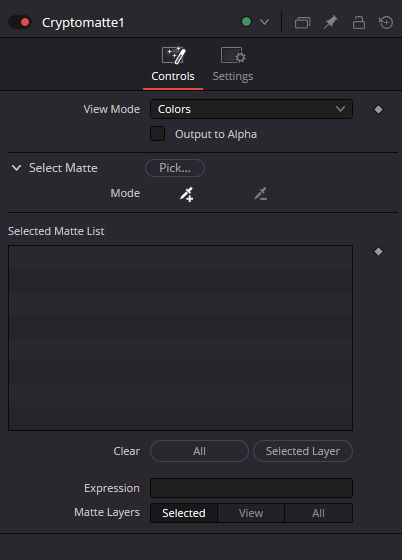Set Matte Layers to Selected
Image resolution: width=402 pixels, height=560 pixels.
184,513
